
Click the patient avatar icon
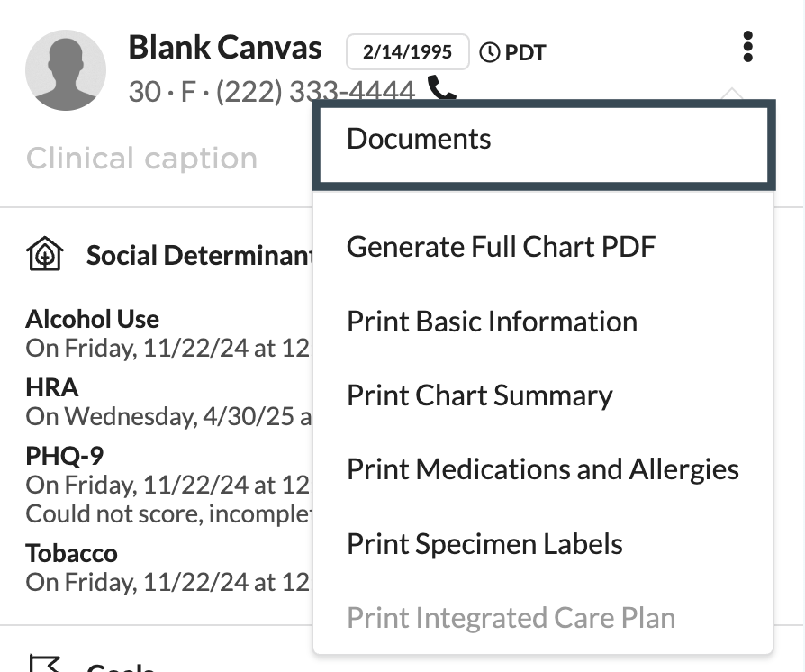66,70
